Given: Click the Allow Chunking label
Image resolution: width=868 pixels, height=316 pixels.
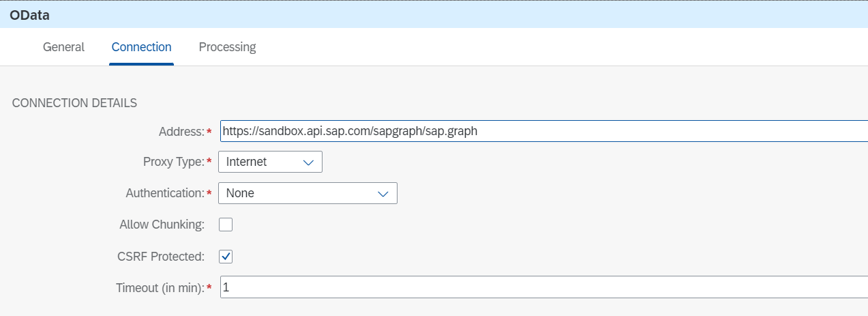Looking at the screenshot, I should coord(162,225).
